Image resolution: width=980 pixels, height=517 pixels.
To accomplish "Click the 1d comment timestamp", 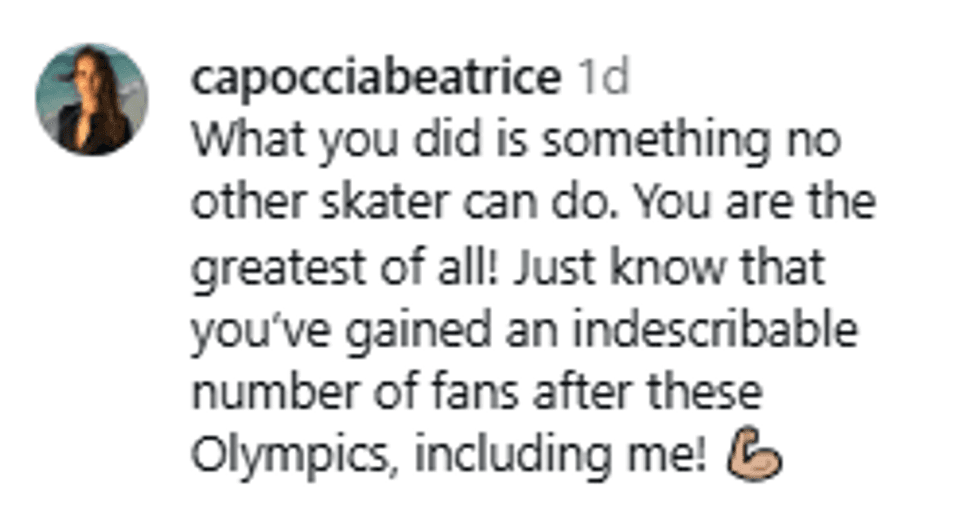I will tap(603, 80).
